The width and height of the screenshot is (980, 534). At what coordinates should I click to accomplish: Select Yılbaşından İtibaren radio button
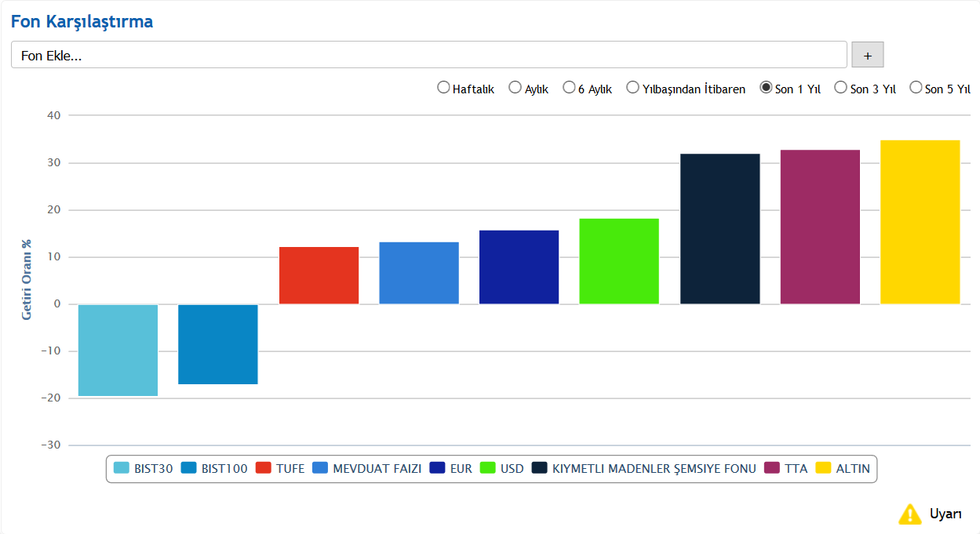pos(633,88)
